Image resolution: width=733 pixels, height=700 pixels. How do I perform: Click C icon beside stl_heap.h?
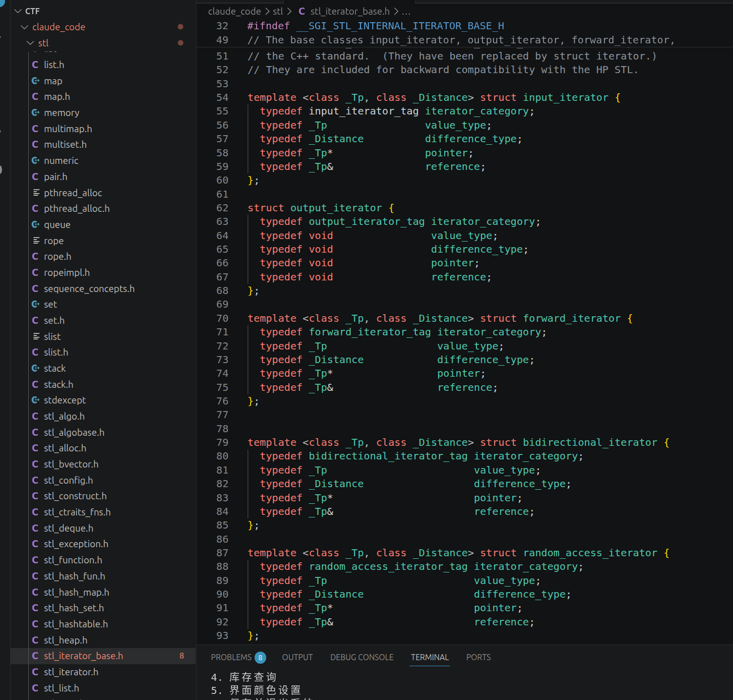(35, 640)
